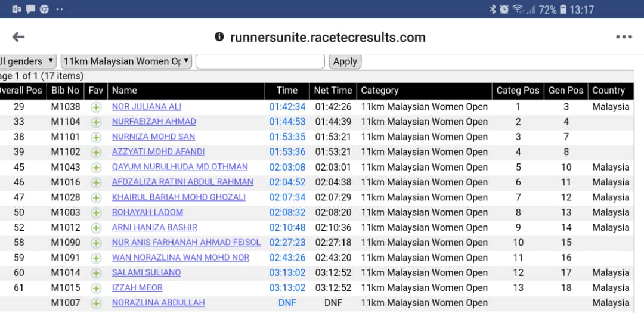Toggle favourite for NURNIZA MOHD SAN

click(x=96, y=137)
